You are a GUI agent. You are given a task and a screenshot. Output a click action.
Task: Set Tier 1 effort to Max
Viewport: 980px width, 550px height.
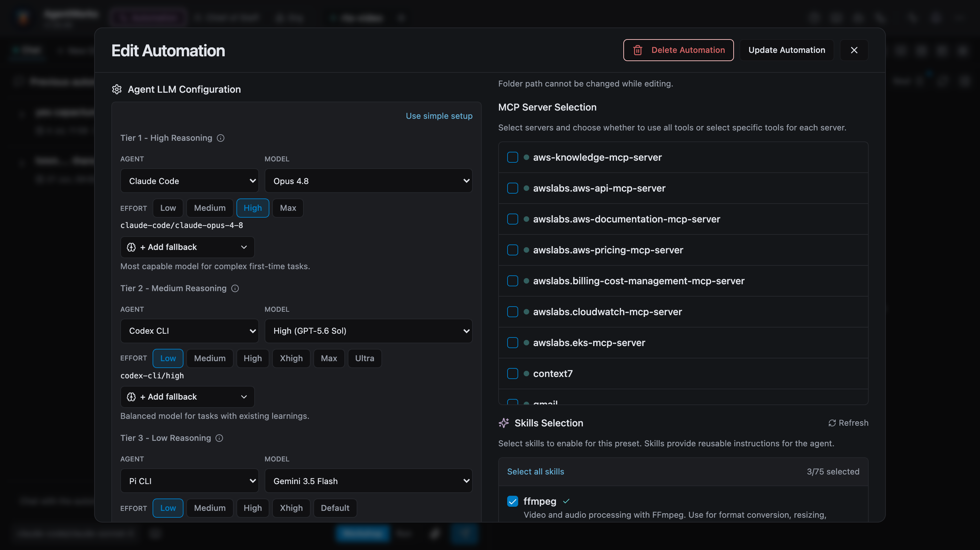coord(288,208)
